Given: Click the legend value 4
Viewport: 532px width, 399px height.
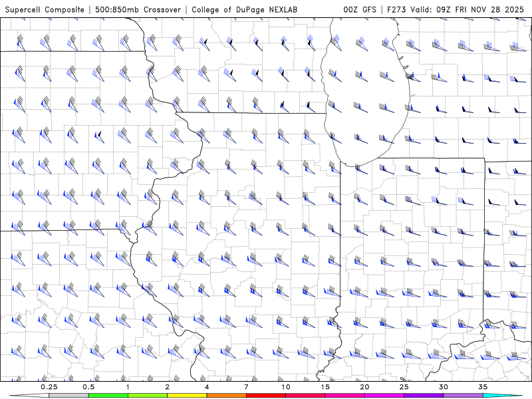Looking at the screenshot, I should [x=207, y=387].
